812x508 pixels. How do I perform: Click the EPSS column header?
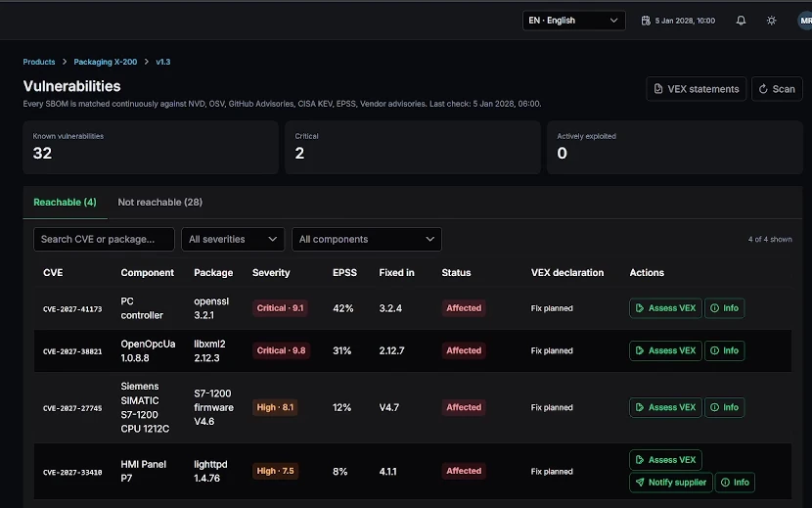point(344,273)
